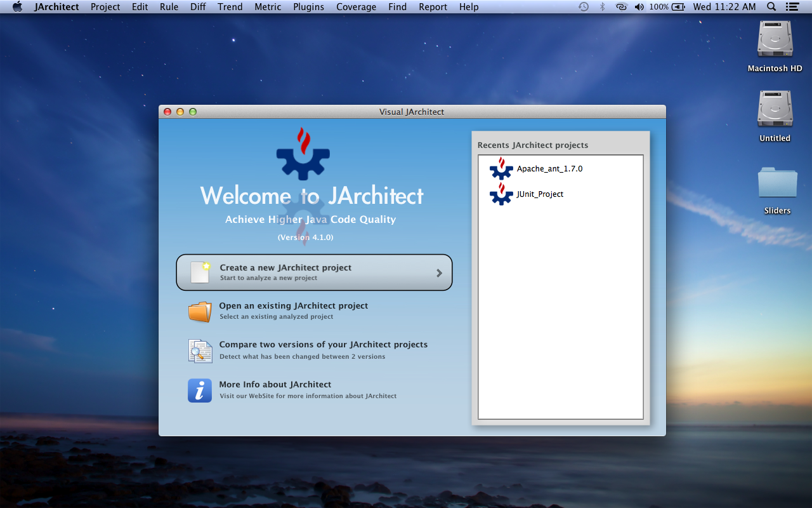
Task: Click the green zoom window button
Action: (x=193, y=112)
